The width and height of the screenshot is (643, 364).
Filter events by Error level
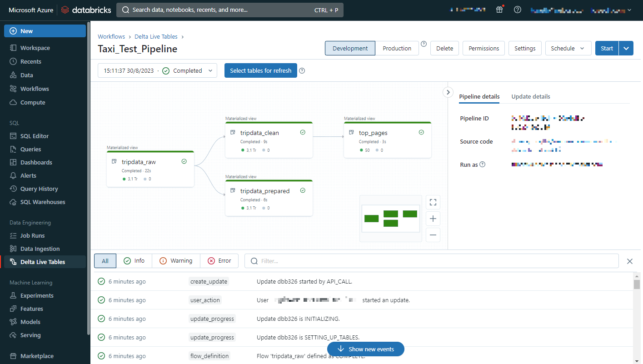tap(219, 261)
